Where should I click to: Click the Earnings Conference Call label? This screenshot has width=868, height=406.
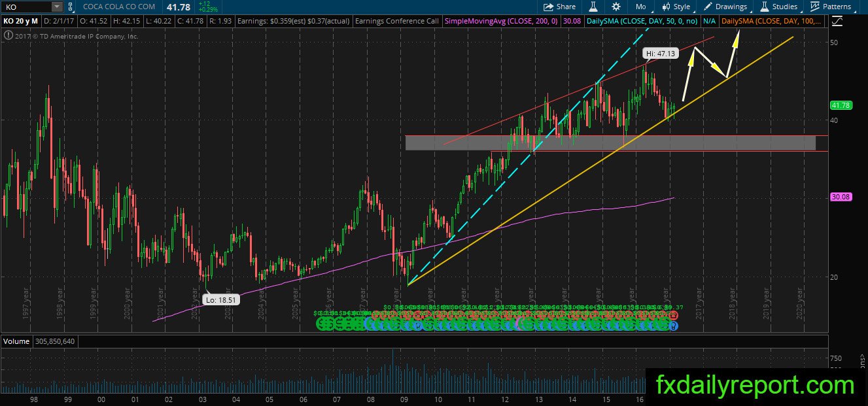tap(396, 21)
